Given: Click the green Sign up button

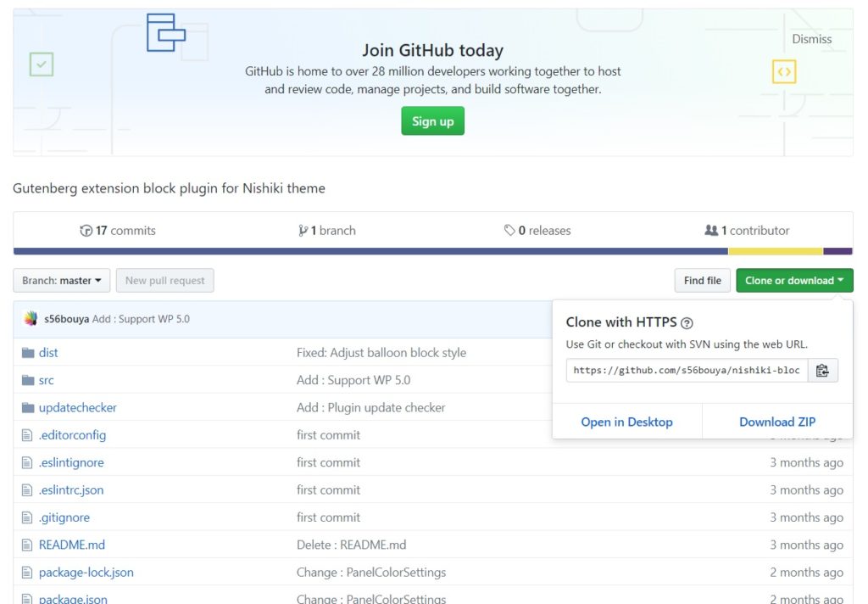Looking at the screenshot, I should coord(433,120).
